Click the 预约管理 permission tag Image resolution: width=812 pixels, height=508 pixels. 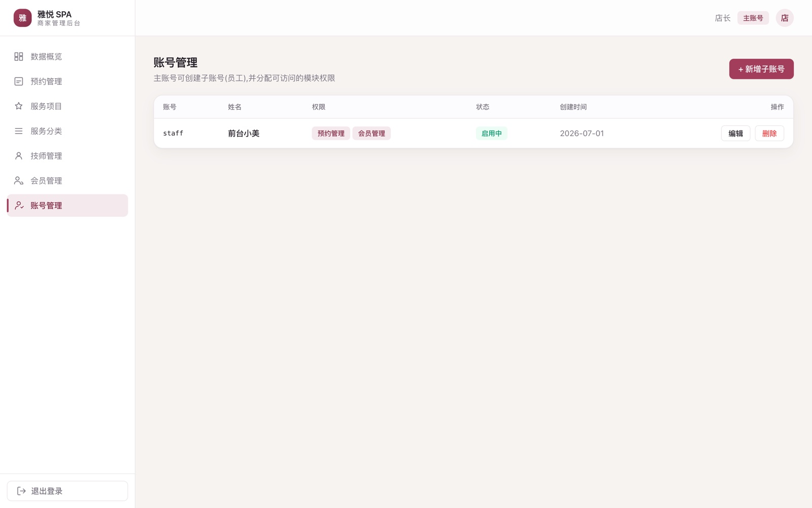coord(331,133)
